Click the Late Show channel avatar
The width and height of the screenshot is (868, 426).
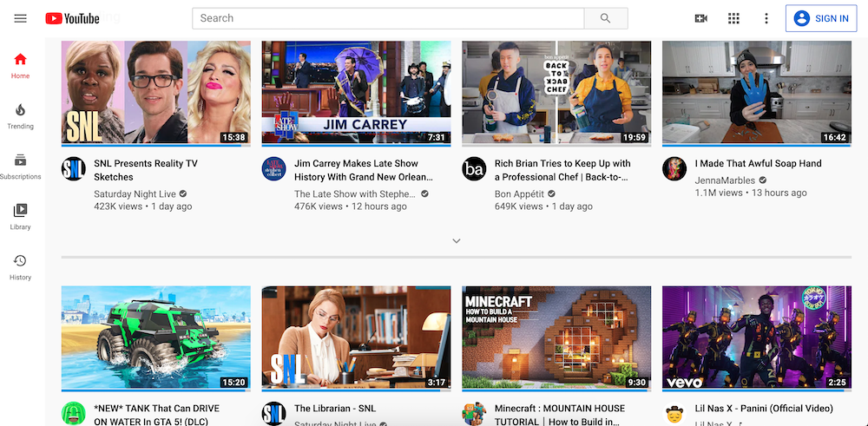pos(274,168)
